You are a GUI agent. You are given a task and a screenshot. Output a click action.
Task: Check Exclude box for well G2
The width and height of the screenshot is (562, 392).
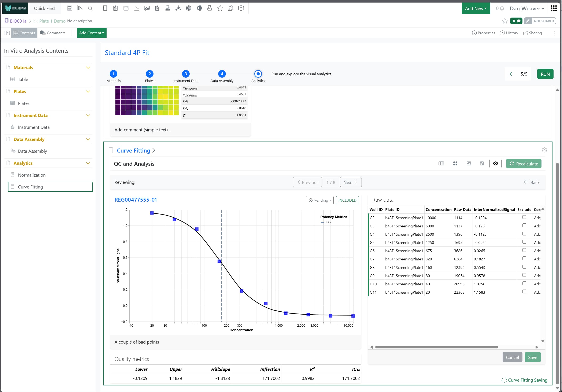[524, 217]
